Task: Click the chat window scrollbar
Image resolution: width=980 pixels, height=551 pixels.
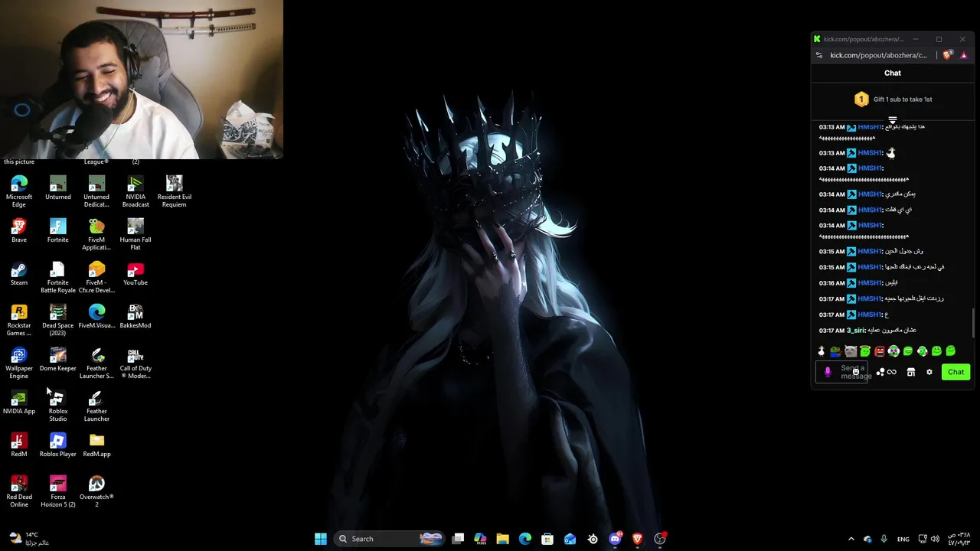Action: [974, 321]
